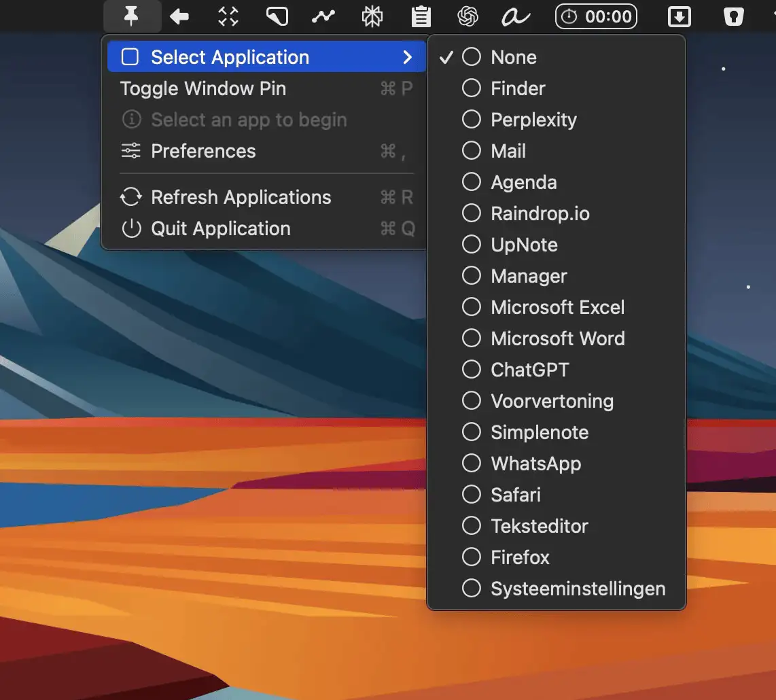Choose Microsoft Word from the application list

tap(557, 338)
